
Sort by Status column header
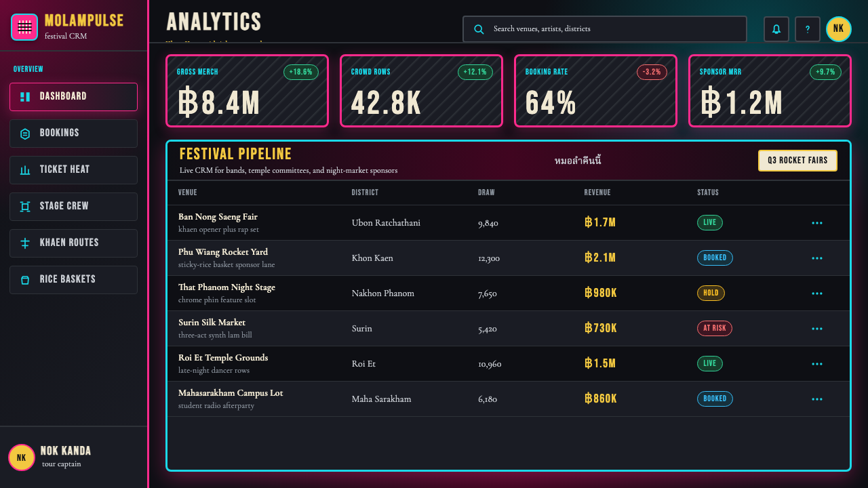pos(708,192)
